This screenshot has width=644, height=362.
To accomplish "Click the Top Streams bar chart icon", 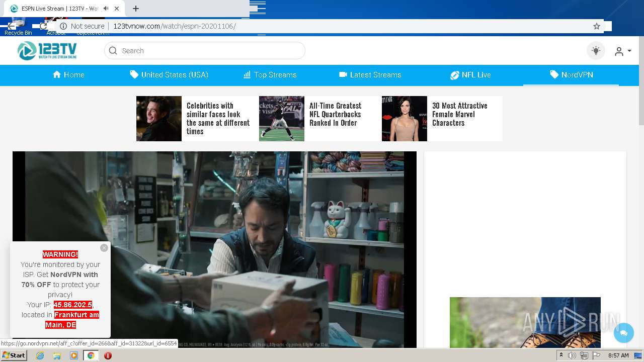I will [247, 74].
